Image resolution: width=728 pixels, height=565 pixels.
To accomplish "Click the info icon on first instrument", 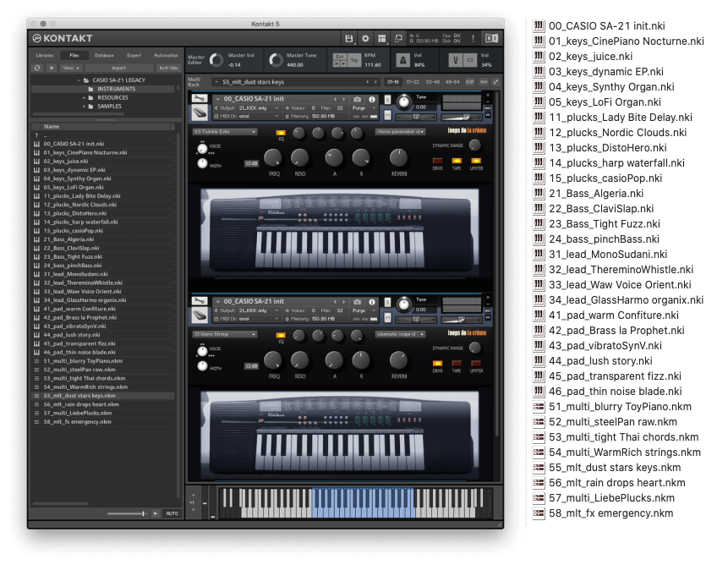I will (372, 99).
